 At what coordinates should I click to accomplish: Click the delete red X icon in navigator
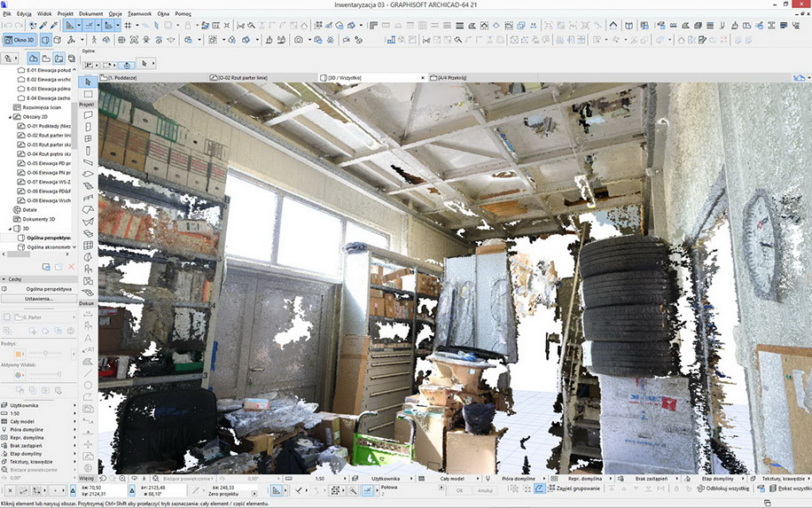(71, 266)
